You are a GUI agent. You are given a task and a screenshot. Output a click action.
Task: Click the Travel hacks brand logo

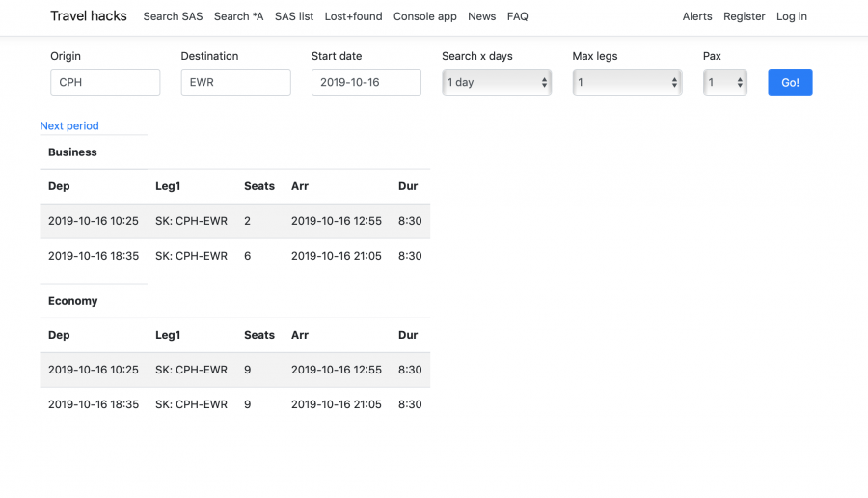[x=89, y=16]
